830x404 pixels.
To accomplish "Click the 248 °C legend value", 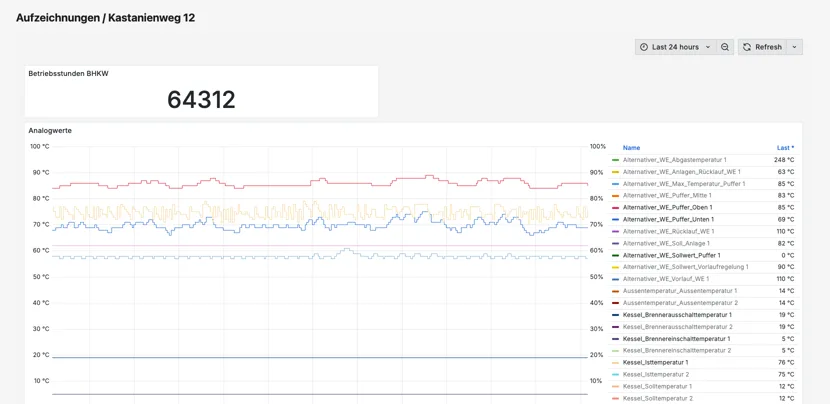I will [783, 160].
